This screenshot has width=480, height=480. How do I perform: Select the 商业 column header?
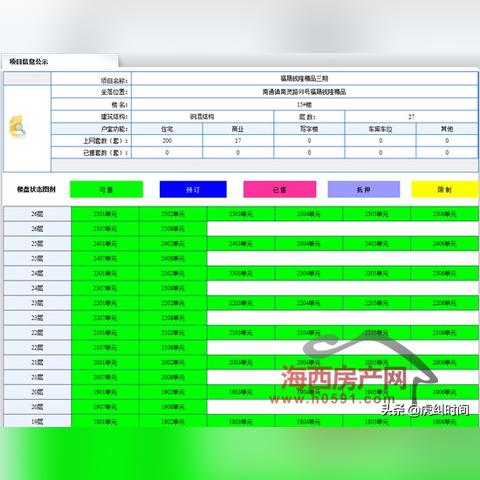point(238,129)
